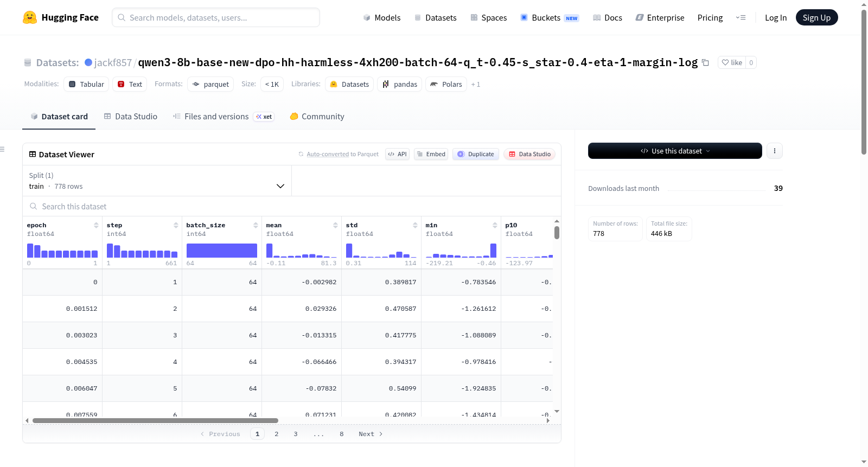
Task: Select the Tabular modality tag
Action: [86, 84]
